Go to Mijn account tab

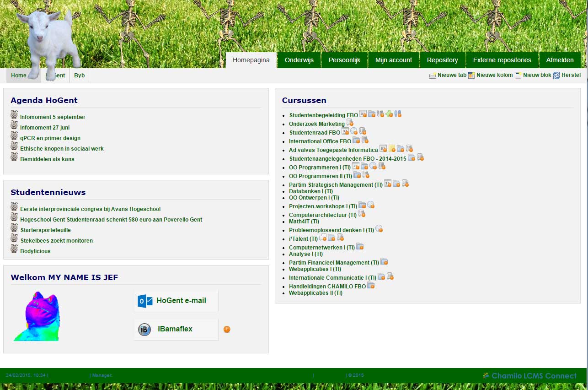click(x=394, y=60)
